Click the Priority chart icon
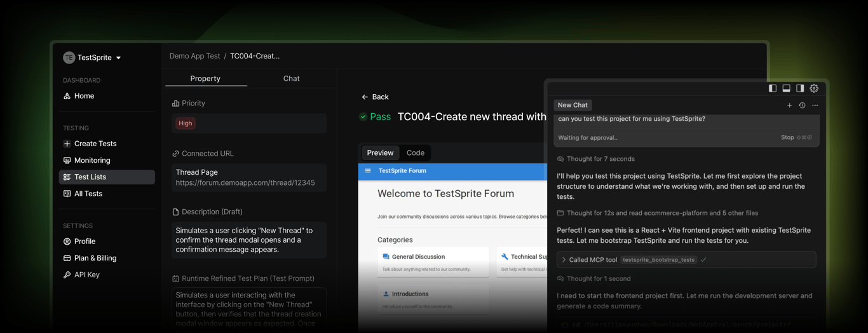This screenshot has width=868, height=333. point(175,103)
